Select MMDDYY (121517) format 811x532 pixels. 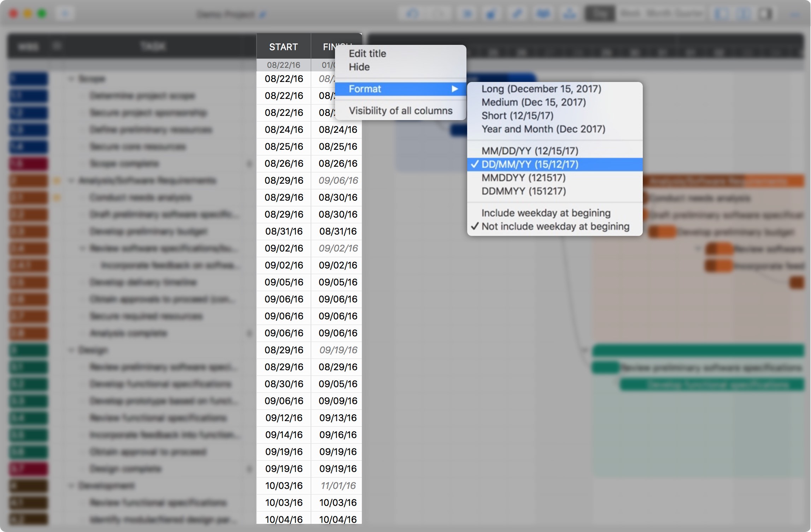click(x=523, y=178)
